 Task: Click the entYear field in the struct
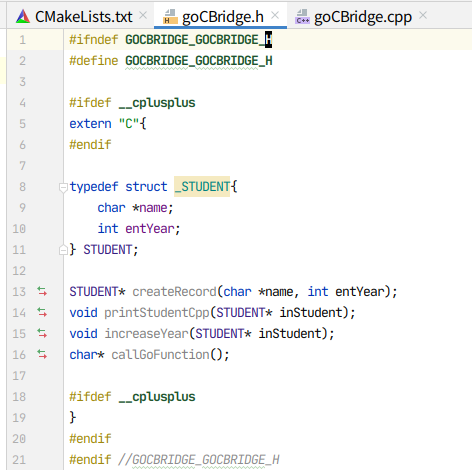tap(150, 229)
